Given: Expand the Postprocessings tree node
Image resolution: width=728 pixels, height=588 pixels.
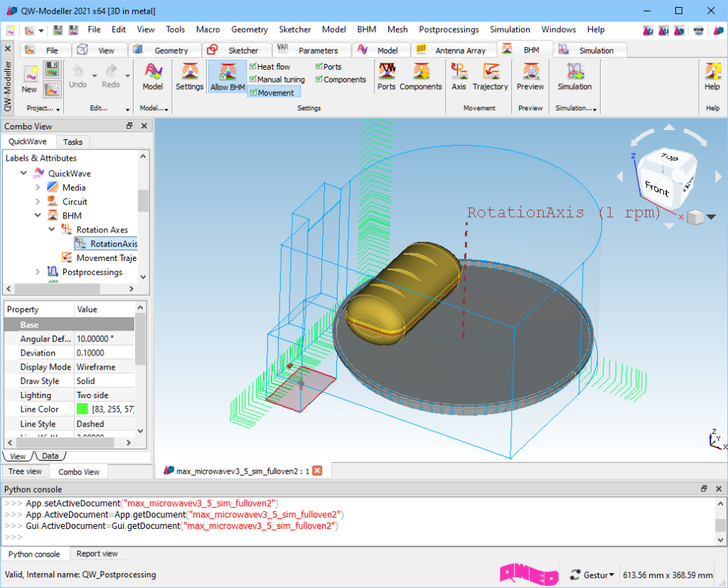Looking at the screenshot, I should (38, 272).
